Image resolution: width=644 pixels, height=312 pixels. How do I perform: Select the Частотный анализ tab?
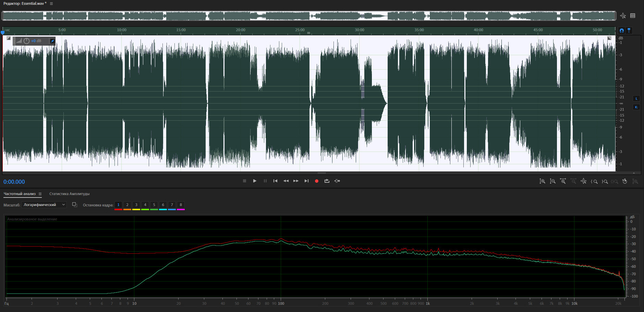pyautogui.click(x=20, y=194)
